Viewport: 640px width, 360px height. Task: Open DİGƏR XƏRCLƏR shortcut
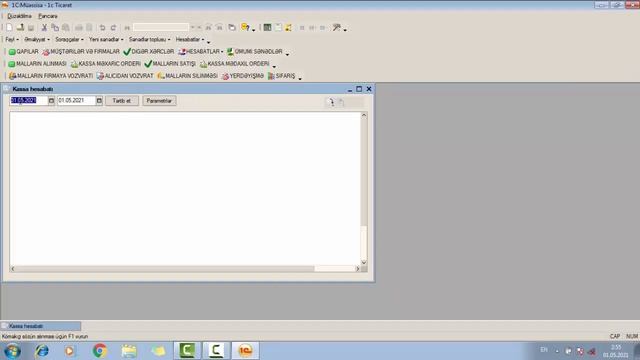(x=149, y=51)
